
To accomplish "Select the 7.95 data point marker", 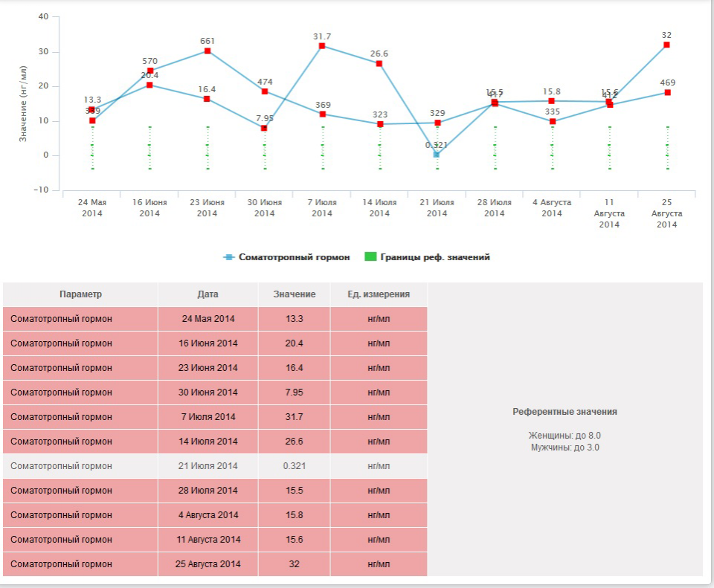I will pyautogui.click(x=264, y=128).
